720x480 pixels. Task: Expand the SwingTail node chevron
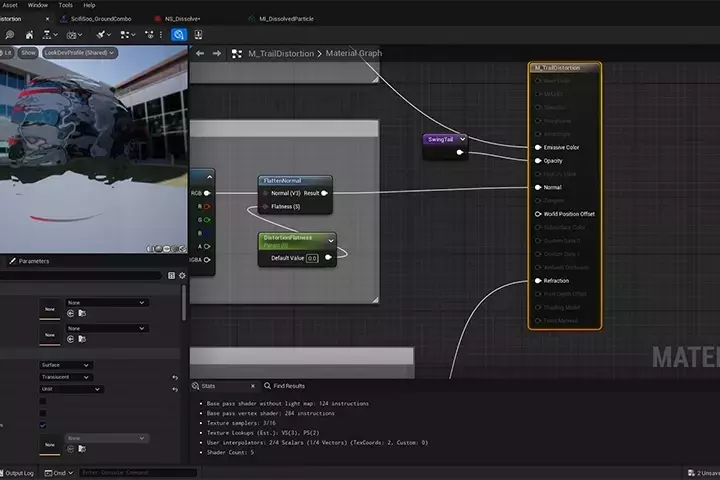click(462, 139)
